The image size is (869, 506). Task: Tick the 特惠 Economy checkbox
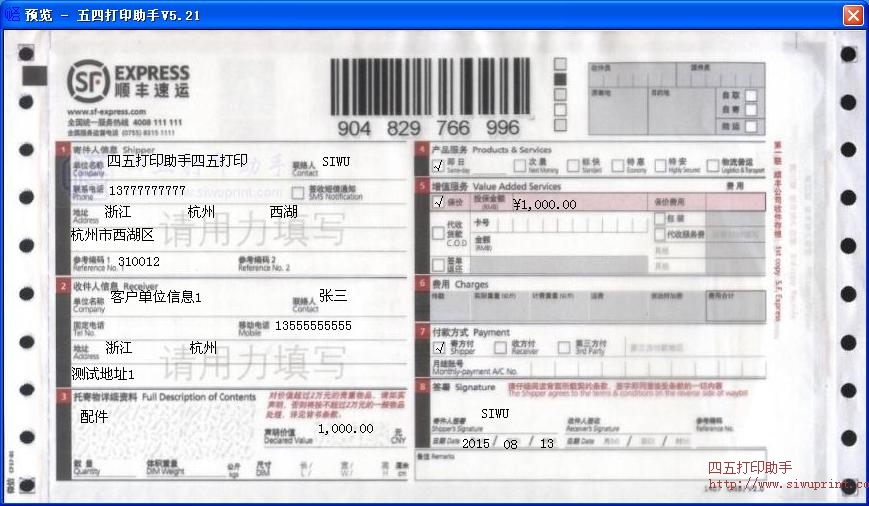(617, 165)
